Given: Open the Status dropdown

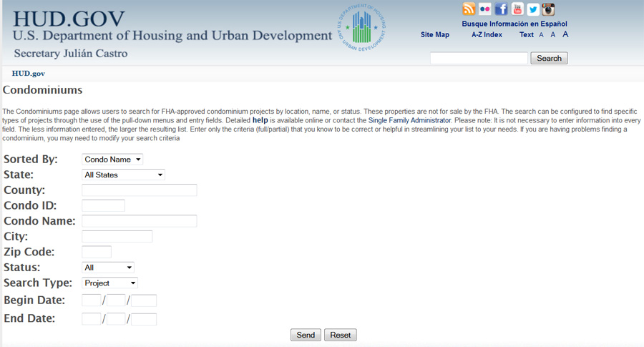Looking at the screenshot, I should tap(108, 268).
